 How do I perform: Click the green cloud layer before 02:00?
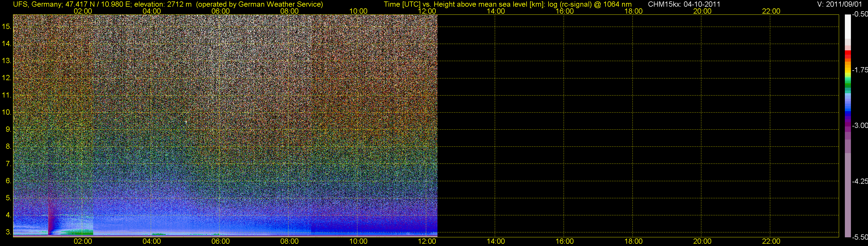point(77,232)
